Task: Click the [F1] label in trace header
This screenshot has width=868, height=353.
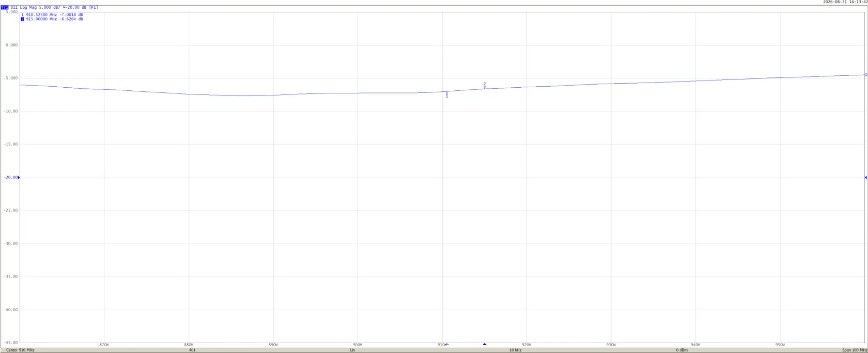Action: [x=94, y=7]
